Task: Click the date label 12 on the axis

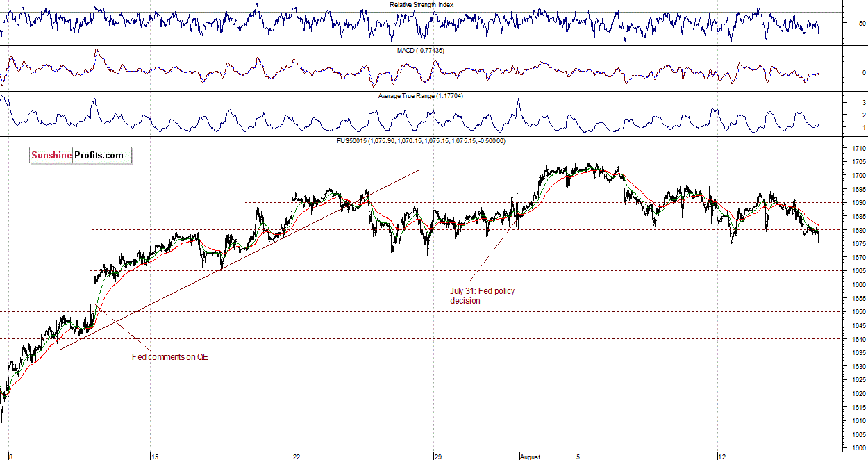Action: [x=722, y=457]
